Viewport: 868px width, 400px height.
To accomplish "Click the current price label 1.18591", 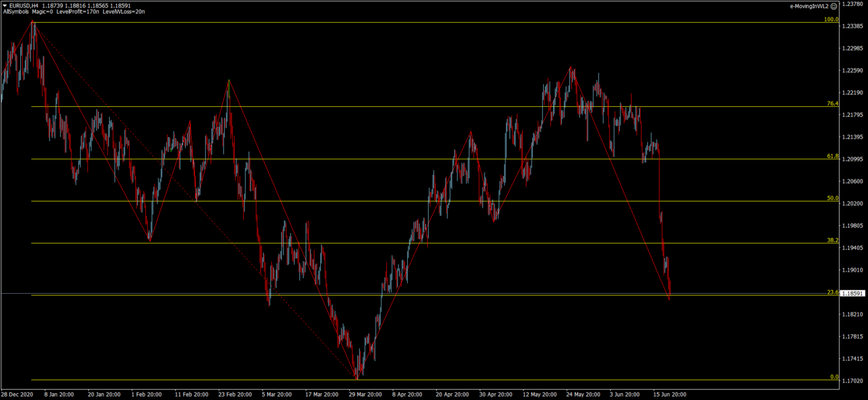I will (x=854, y=294).
